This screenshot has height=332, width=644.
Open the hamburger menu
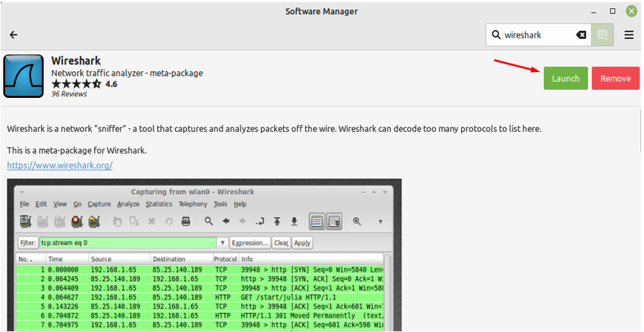(x=629, y=35)
